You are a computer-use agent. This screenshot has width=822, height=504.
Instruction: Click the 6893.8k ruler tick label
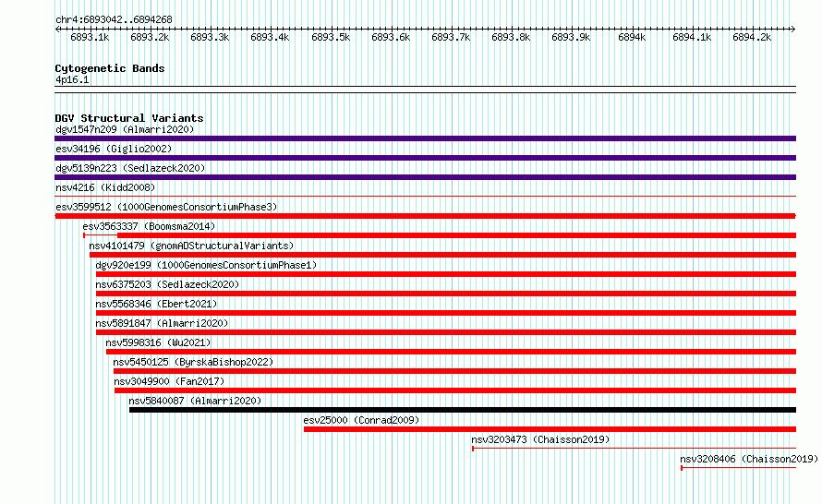(511, 38)
